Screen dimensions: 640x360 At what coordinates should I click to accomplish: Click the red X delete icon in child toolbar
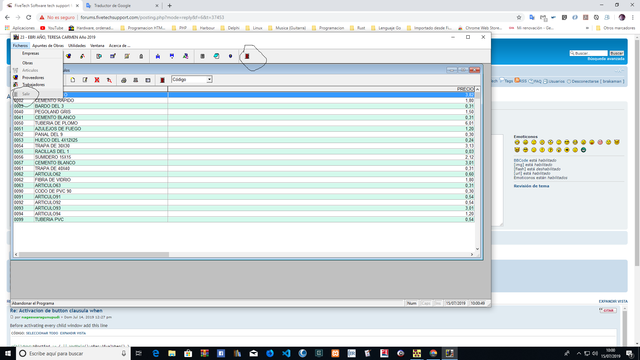point(97,80)
